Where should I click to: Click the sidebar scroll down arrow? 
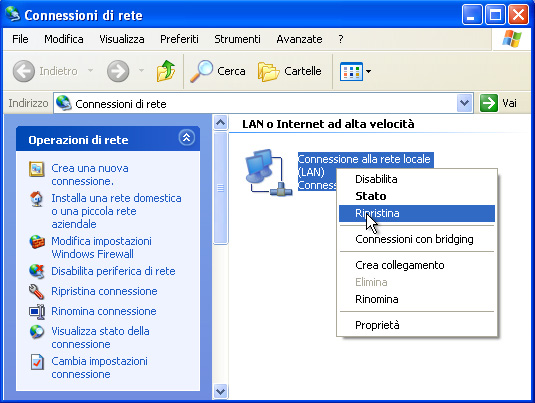pos(220,391)
